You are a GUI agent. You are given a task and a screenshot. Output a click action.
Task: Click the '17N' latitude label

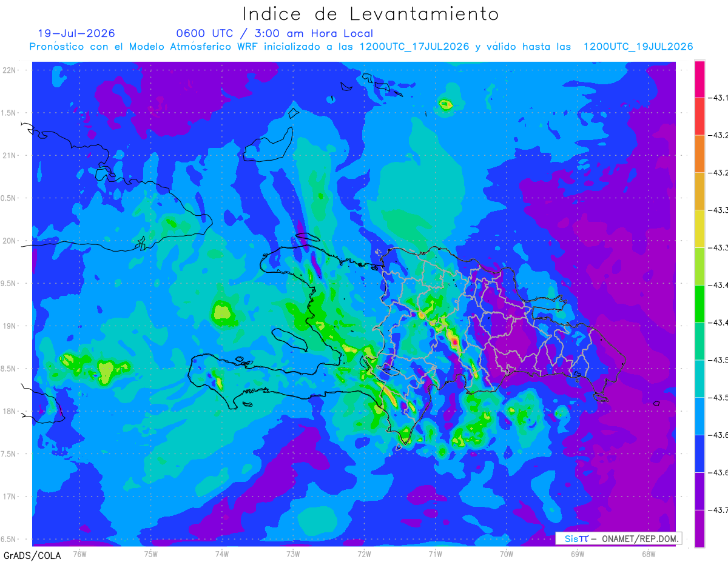pos(10,497)
